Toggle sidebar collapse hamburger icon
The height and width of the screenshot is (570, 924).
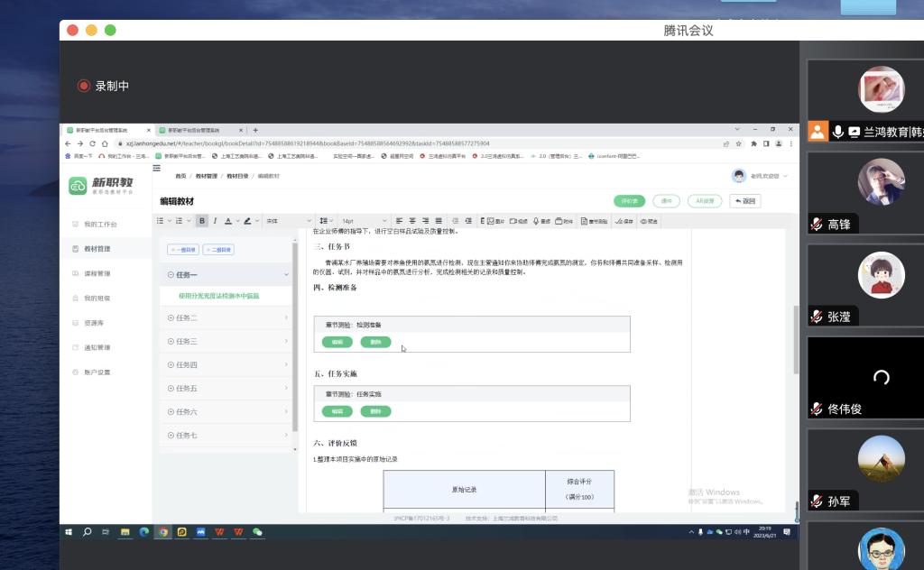[157, 168]
